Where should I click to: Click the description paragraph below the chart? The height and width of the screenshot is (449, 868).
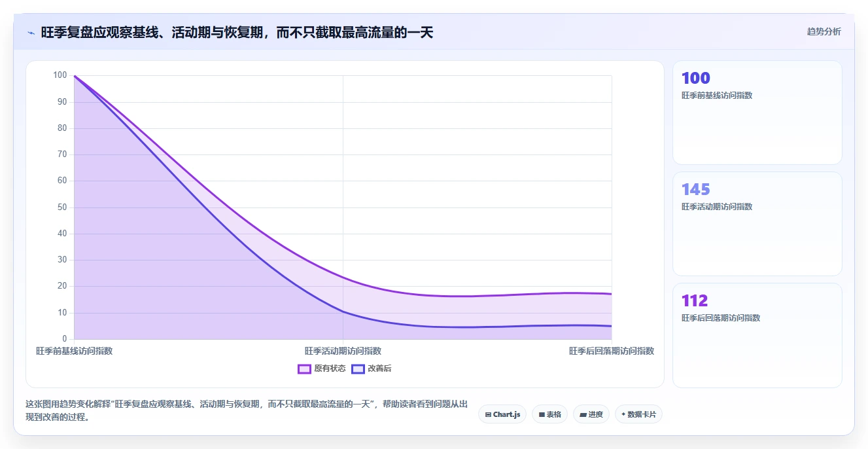click(x=247, y=411)
